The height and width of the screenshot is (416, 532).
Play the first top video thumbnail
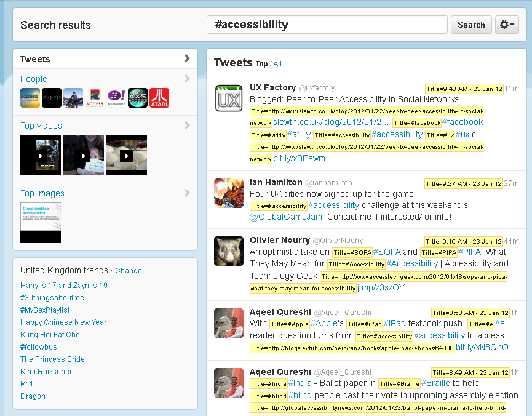(x=41, y=155)
